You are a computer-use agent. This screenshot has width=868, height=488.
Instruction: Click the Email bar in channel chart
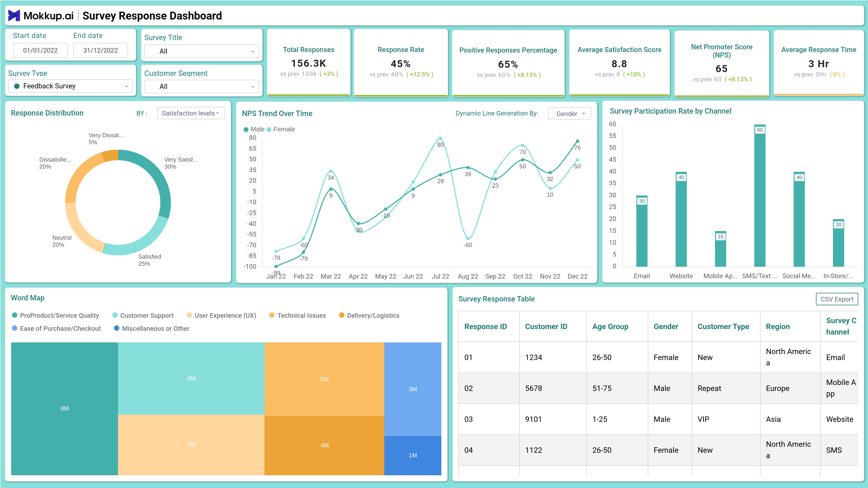click(x=642, y=231)
